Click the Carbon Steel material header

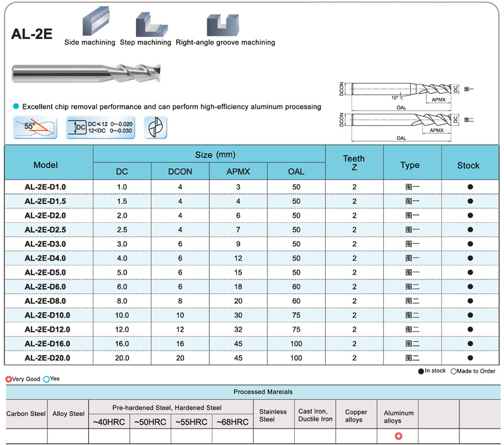pos(26,414)
